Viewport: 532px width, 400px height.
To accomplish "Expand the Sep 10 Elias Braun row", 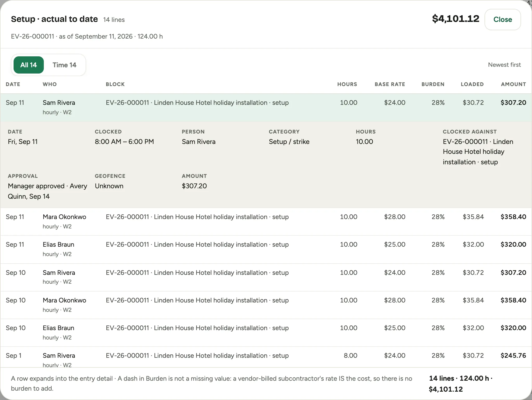I will point(266,332).
